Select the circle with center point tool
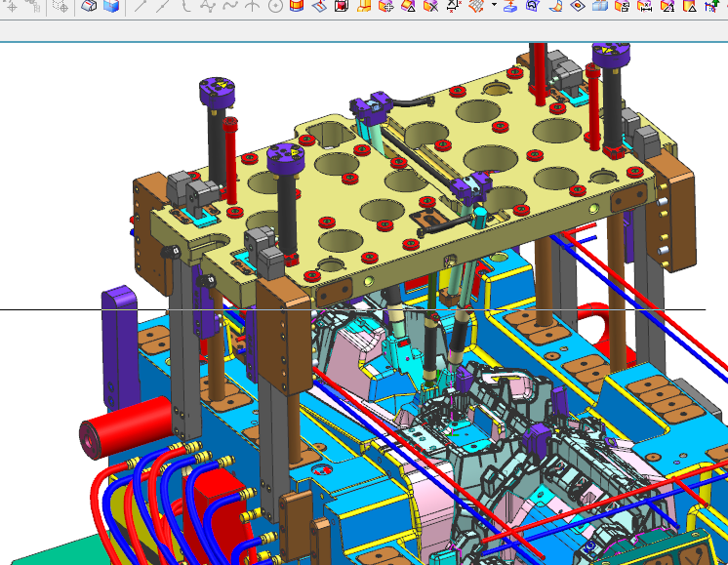 coord(275,6)
